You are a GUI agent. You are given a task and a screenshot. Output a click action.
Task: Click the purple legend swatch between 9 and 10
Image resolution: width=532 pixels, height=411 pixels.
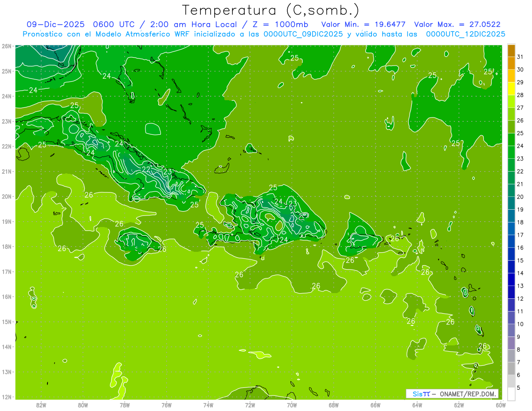tap(511, 330)
